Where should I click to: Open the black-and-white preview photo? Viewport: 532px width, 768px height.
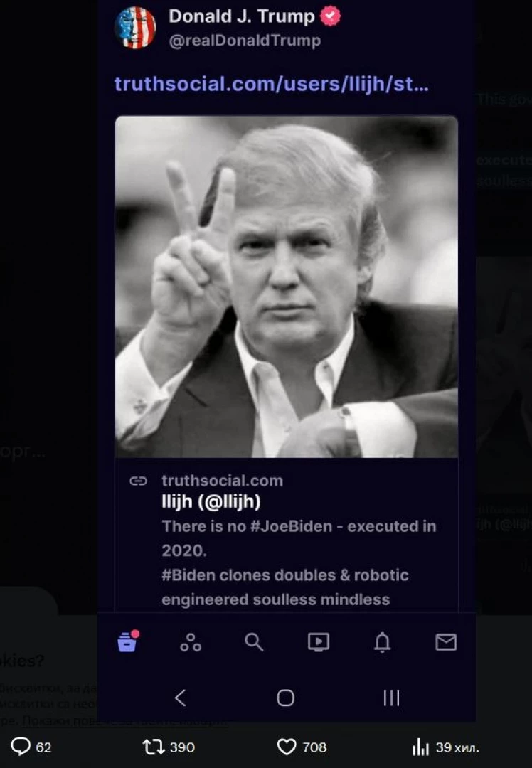287,287
